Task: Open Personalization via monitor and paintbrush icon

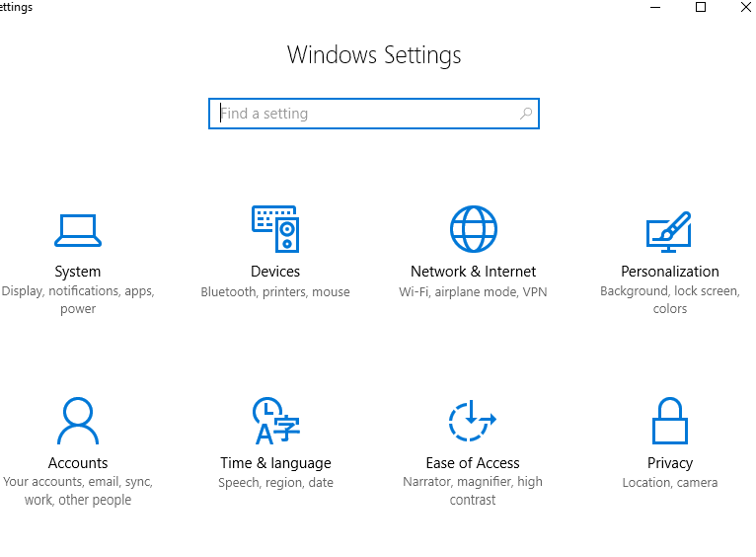Action: (x=669, y=232)
